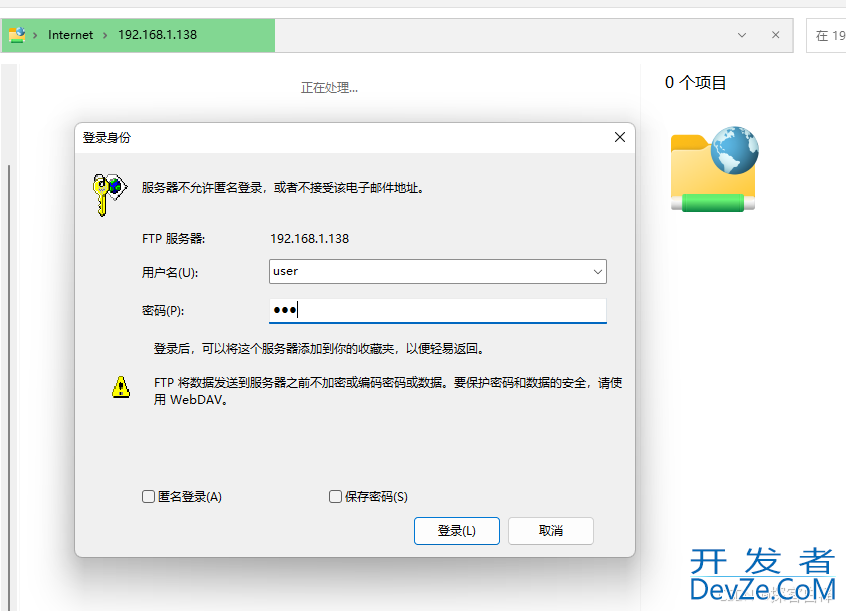The width and height of the screenshot is (846, 611).
Task: Click the 用户名(U): label
Action: pos(169,273)
